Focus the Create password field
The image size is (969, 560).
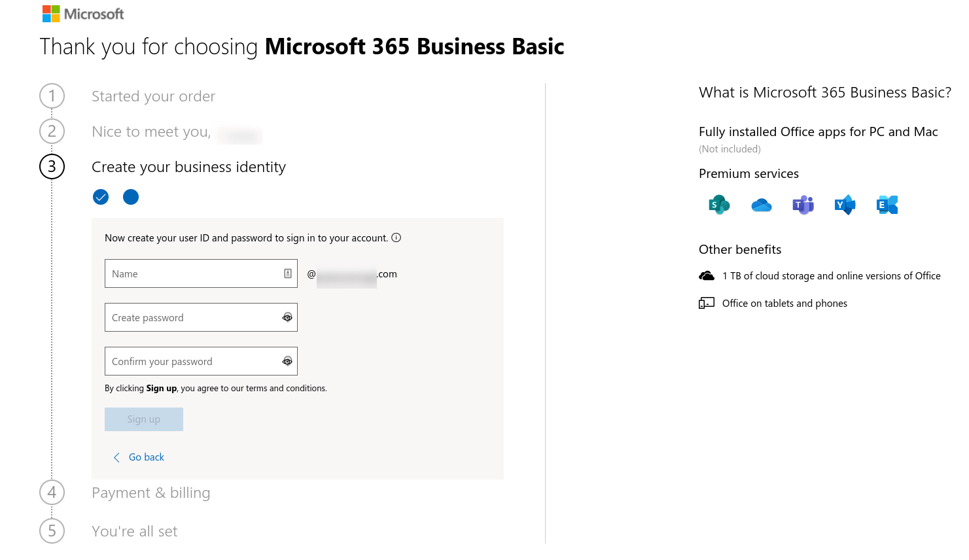pos(190,317)
